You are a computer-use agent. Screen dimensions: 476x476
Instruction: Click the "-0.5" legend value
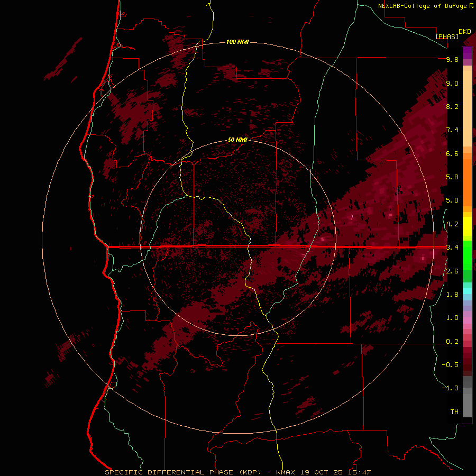point(450,365)
